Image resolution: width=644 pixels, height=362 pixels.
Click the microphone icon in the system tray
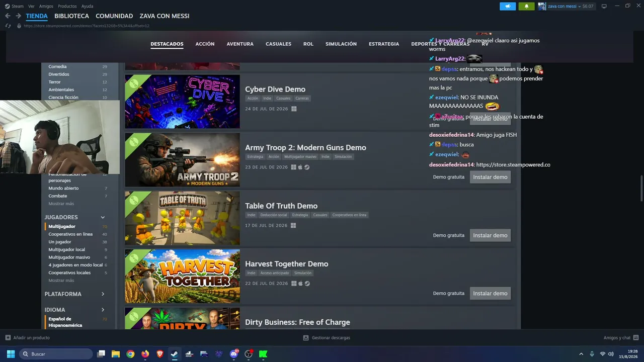click(x=592, y=354)
